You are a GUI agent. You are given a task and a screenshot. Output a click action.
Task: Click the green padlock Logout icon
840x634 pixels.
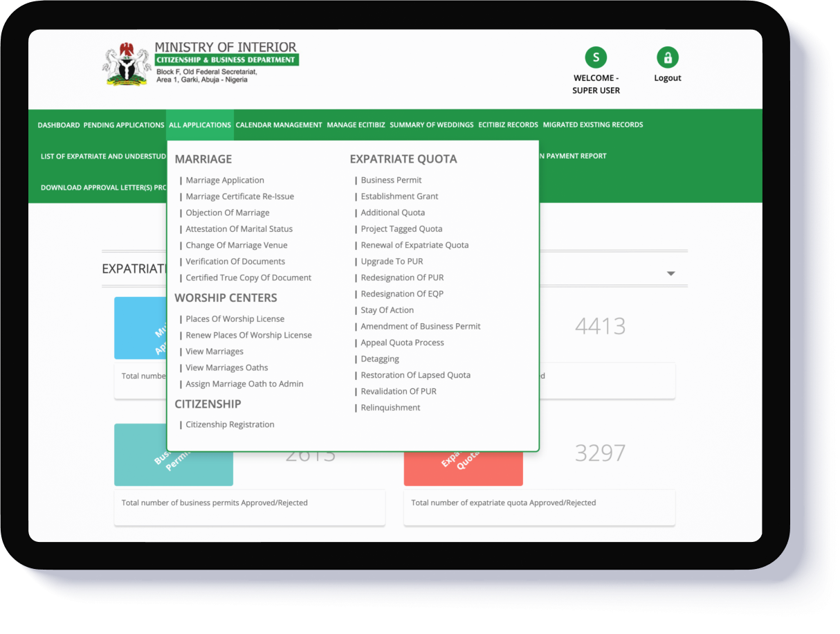click(667, 57)
